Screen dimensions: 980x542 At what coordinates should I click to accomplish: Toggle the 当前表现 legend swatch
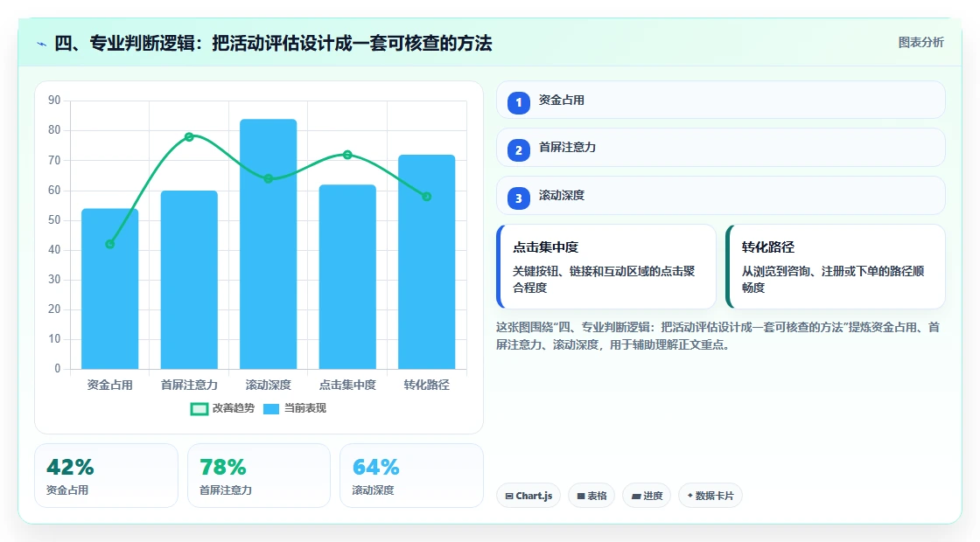[x=271, y=409]
